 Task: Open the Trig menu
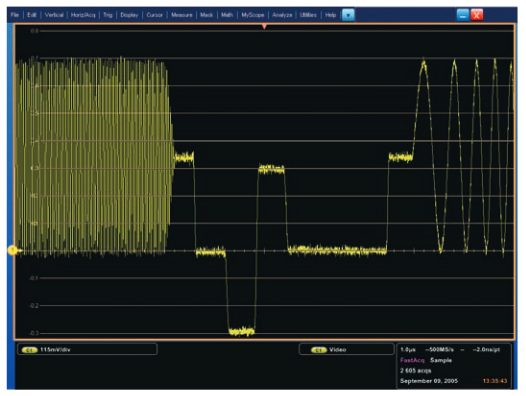tap(108, 15)
